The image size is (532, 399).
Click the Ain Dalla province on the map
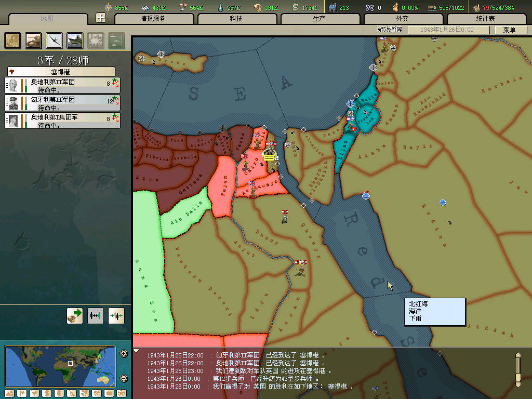[186, 214]
